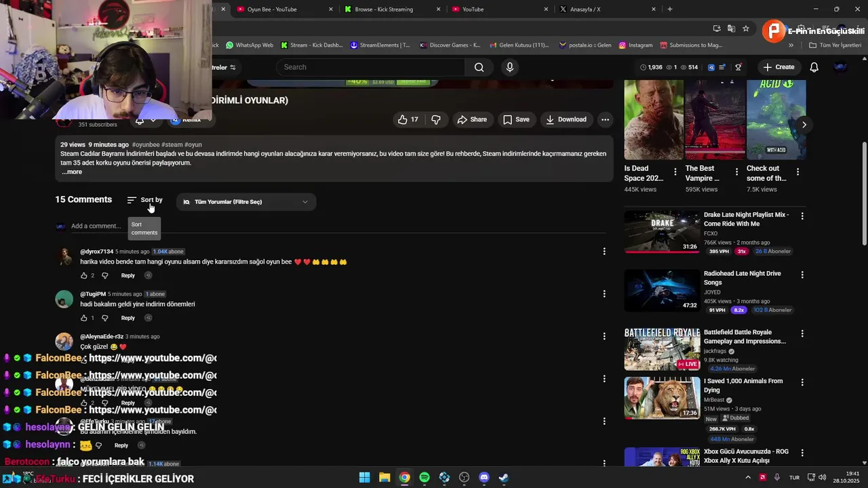The width and height of the screenshot is (868, 488).
Task: Open StreamElements bookmark
Action: (x=380, y=45)
